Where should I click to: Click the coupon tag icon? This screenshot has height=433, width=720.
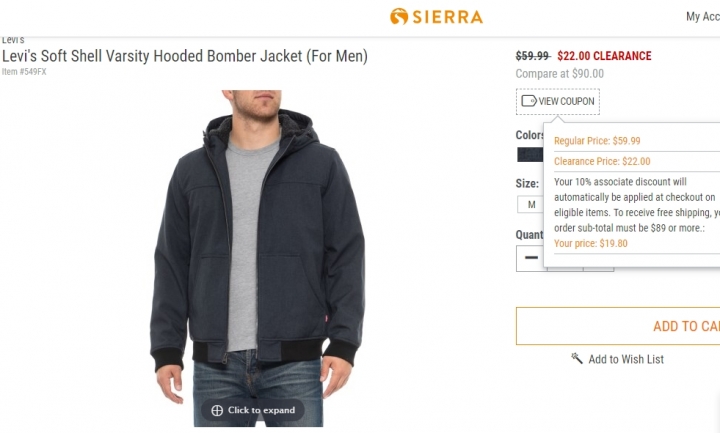click(x=529, y=101)
